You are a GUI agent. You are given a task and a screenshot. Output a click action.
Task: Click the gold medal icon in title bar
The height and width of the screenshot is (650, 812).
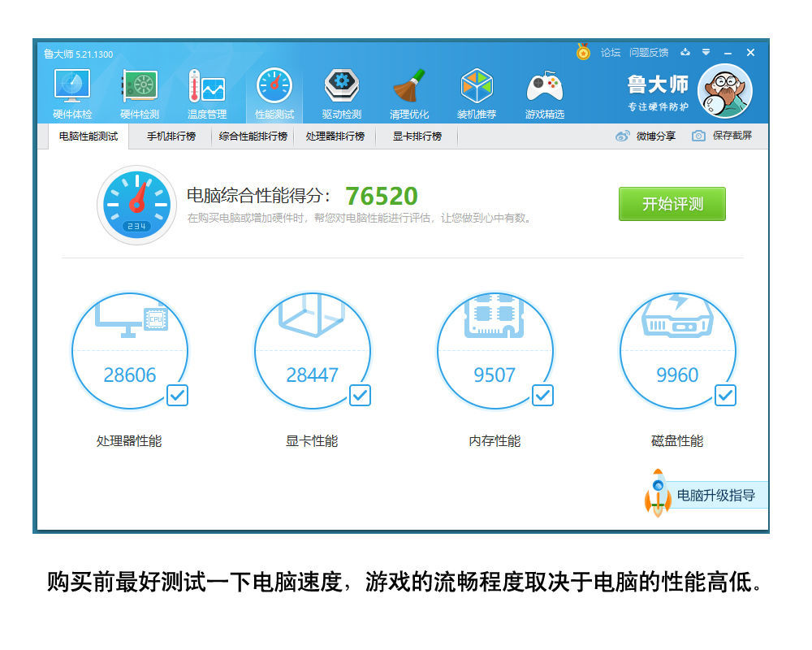point(583,52)
